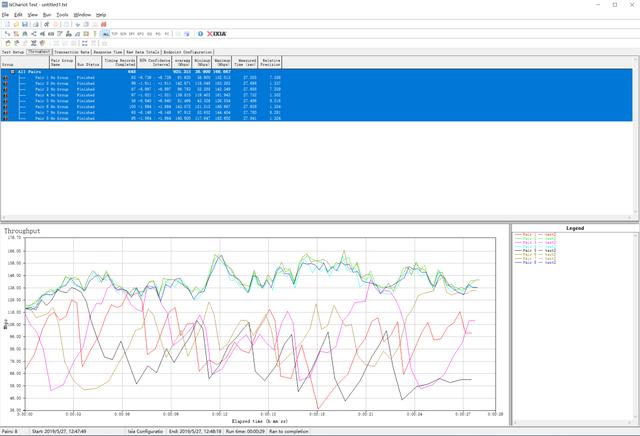Click the TCP protocol toolbar button
Image resolution: width=640 pixels, height=436 pixels.
(x=115, y=32)
